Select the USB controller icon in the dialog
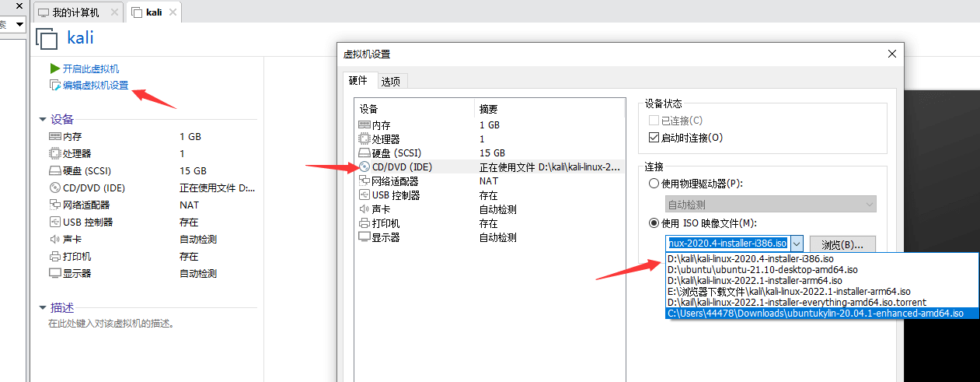This screenshot has height=382, width=980. pyautogui.click(x=364, y=195)
